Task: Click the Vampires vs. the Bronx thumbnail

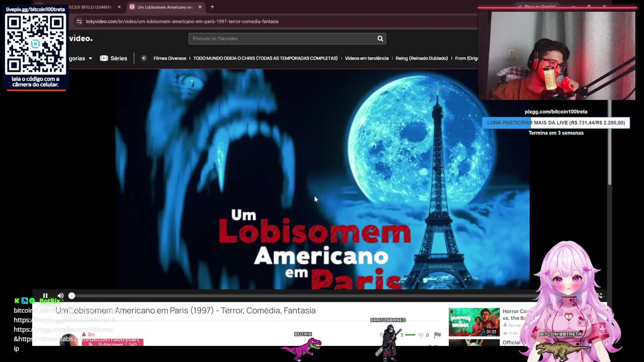Action: coord(474,322)
